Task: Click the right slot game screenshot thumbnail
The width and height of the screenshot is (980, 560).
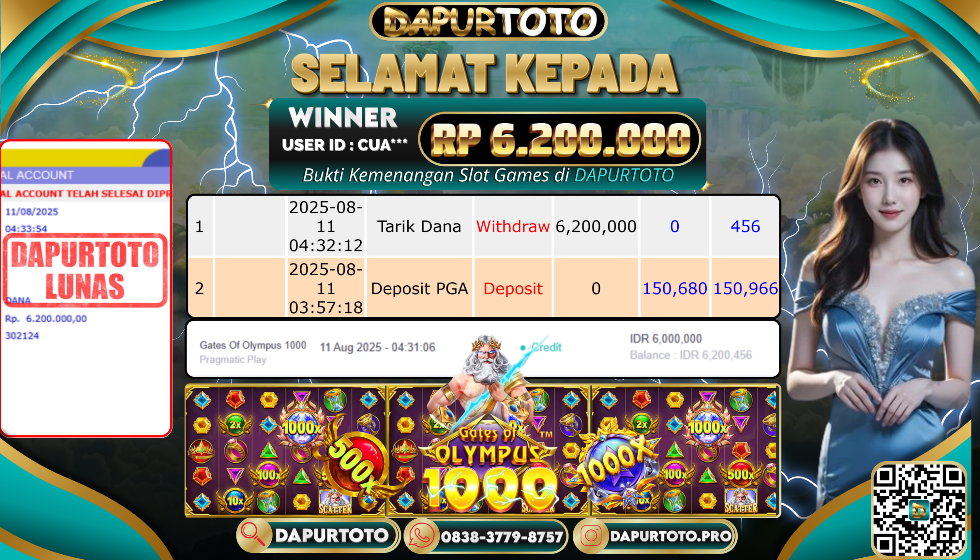Action: [684, 451]
